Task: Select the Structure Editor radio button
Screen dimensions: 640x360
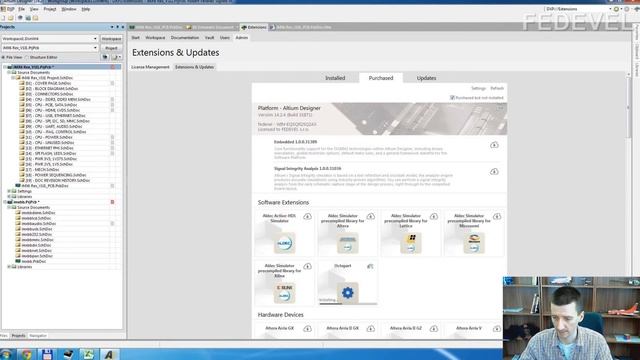Action: tap(27, 58)
